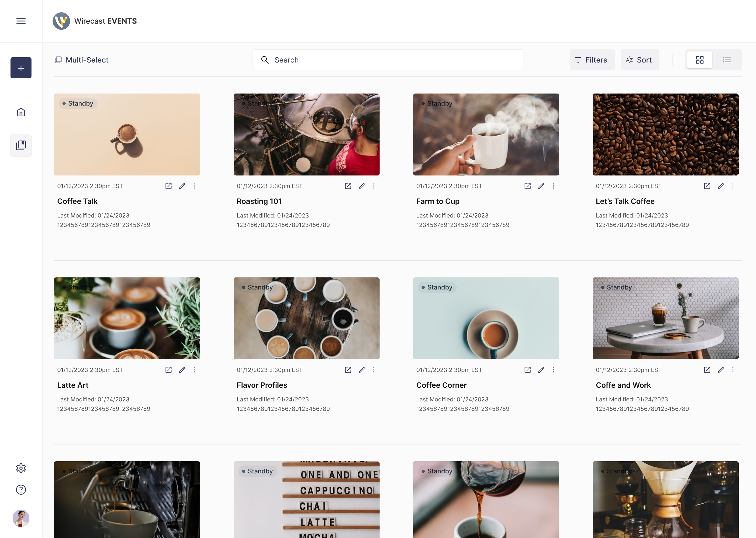Edit the Let's Talk Coffee event
The height and width of the screenshot is (538, 756).
[721, 186]
